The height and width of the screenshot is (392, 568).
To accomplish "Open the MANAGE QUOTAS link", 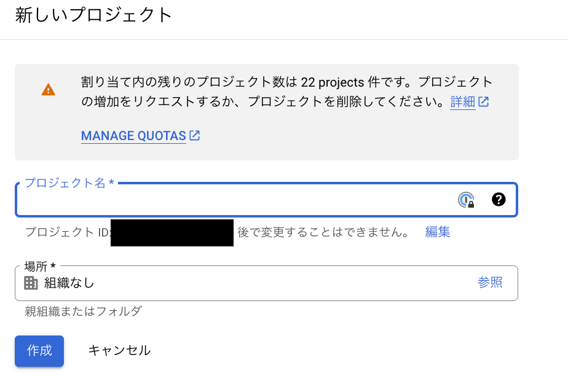I will 133,136.
